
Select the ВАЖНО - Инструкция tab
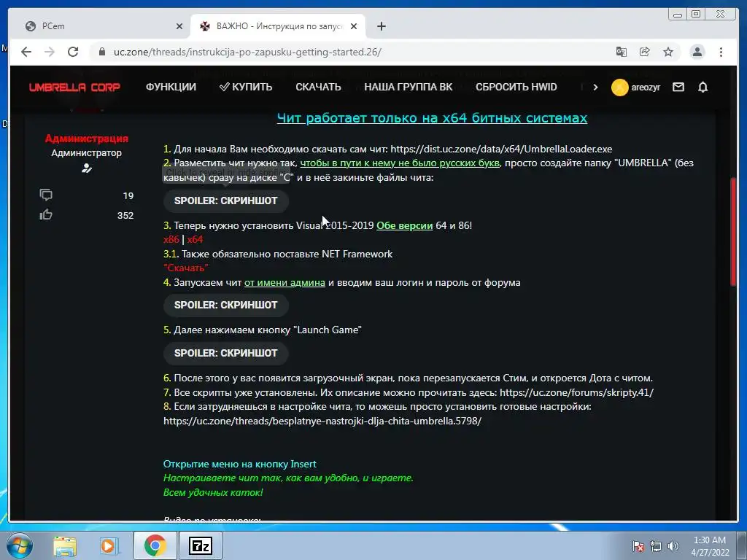tap(278, 26)
